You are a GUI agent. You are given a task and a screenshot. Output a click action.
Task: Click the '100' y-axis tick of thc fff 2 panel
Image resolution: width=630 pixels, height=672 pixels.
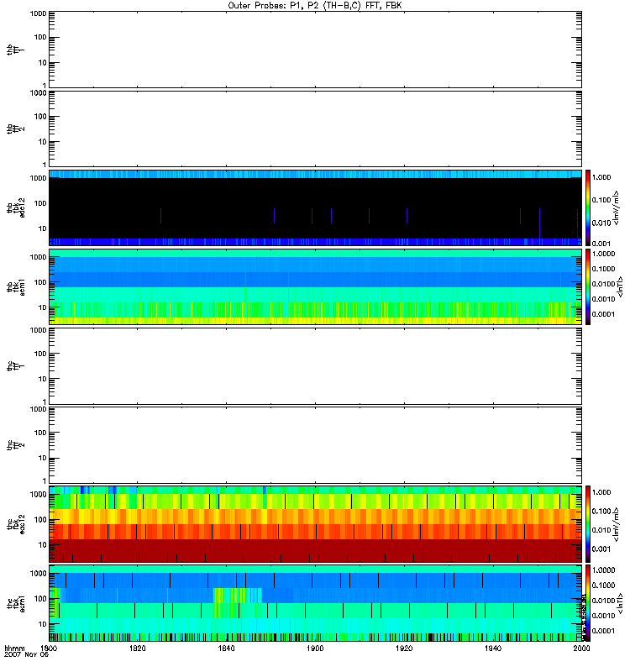[x=40, y=433]
